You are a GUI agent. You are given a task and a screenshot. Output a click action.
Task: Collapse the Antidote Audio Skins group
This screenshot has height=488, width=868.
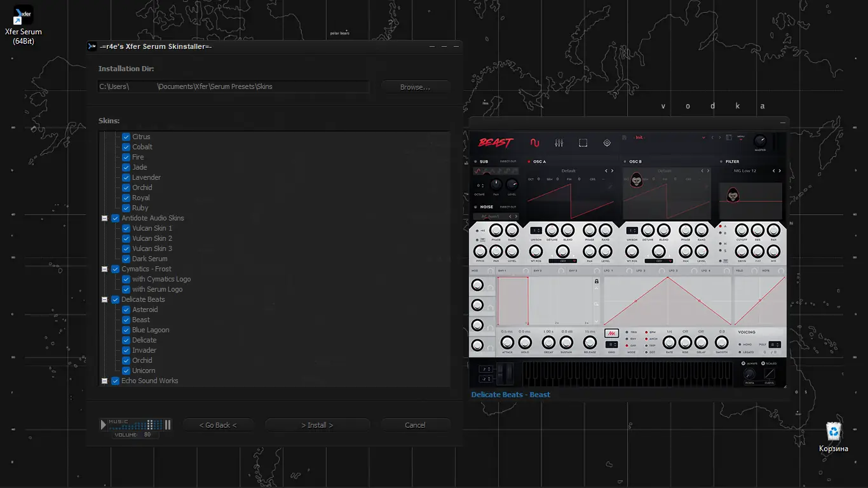click(105, 218)
